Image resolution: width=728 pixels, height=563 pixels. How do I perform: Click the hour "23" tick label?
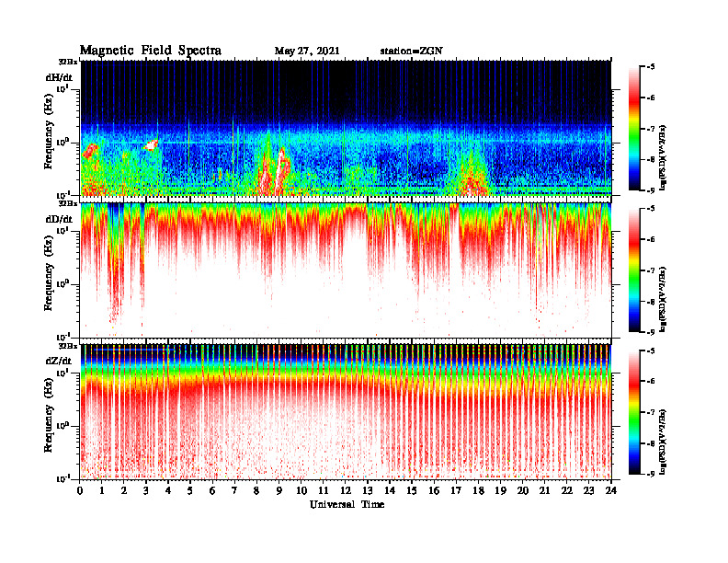point(588,491)
